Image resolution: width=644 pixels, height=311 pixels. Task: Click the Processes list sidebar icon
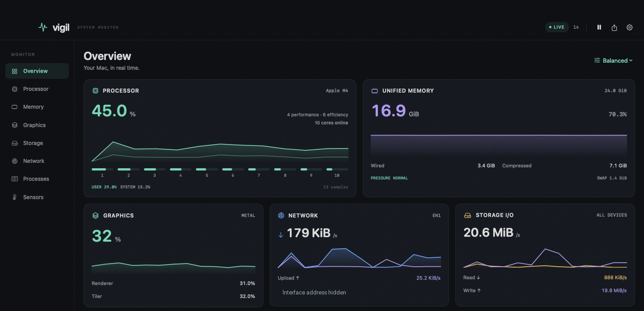(15, 179)
